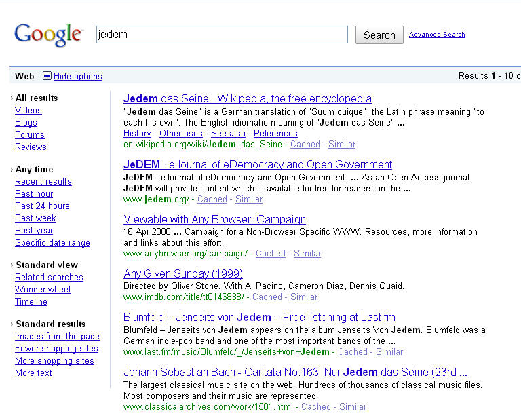Click the www.classicalarchives.com/work/1501.html URL text
This screenshot has height=420, width=521.
click(208, 407)
